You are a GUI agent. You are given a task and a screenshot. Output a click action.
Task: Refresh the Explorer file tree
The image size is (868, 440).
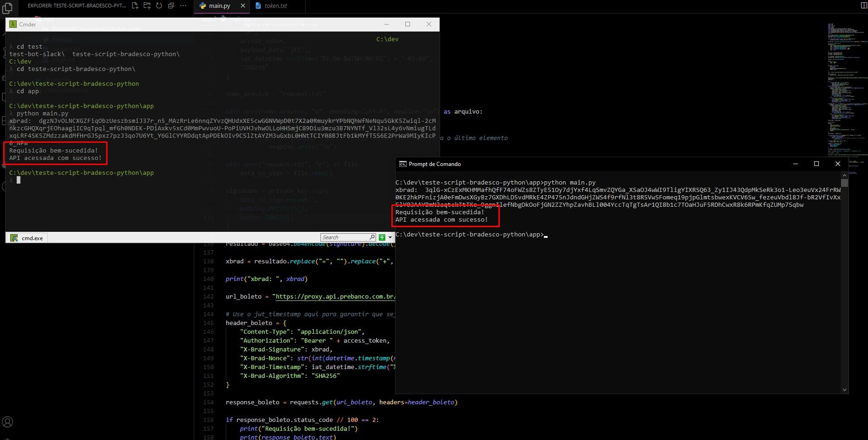point(159,6)
